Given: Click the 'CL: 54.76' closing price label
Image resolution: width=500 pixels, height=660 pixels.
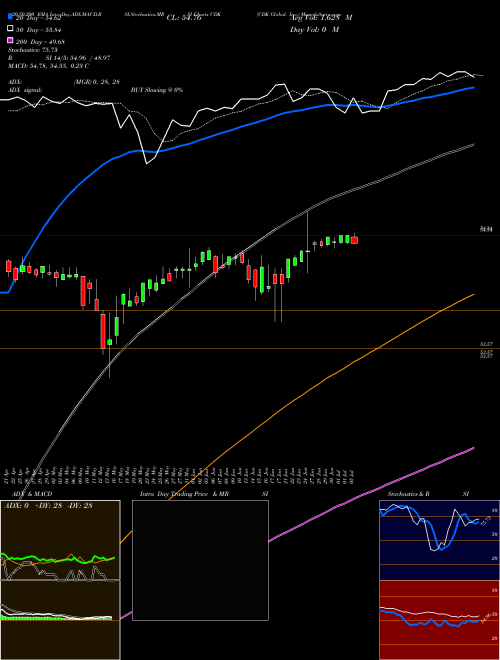Looking at the screenshot, I should pyautogui.click(x=184, y=18).
